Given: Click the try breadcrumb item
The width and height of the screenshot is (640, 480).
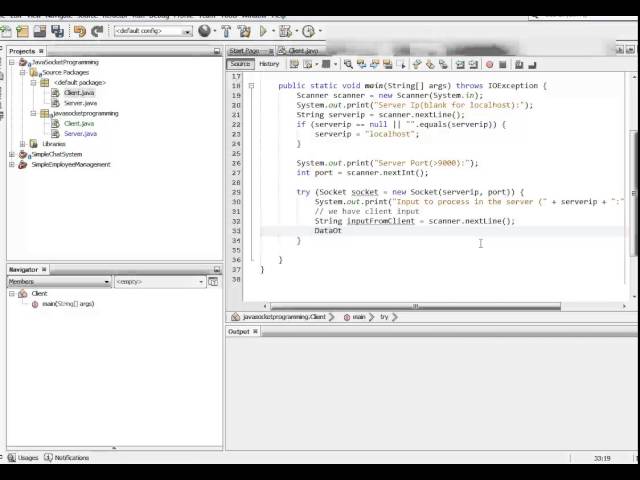Looking at the screenshot, I should pos(384,317).
